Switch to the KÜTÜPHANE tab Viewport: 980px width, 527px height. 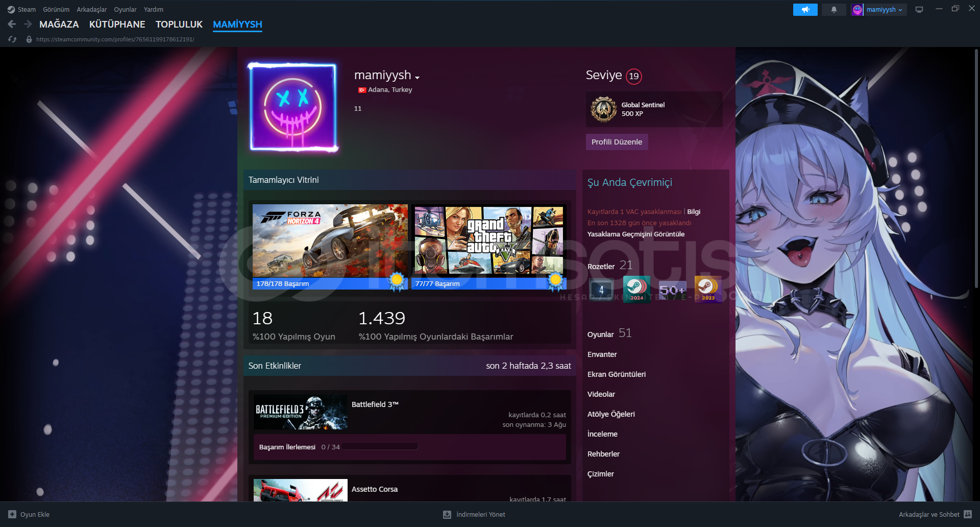coord(117,25)
